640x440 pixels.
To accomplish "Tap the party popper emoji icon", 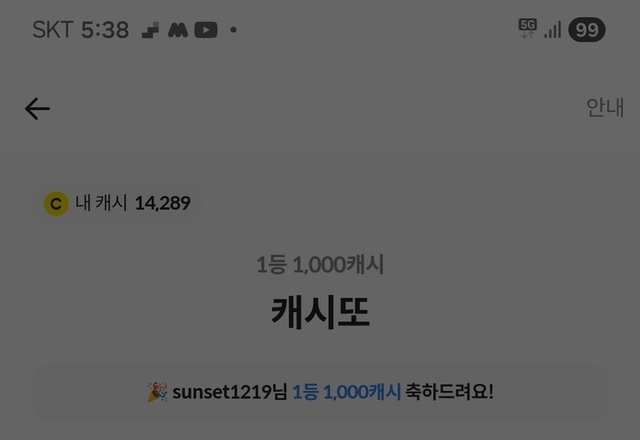I will click(157, 392).
